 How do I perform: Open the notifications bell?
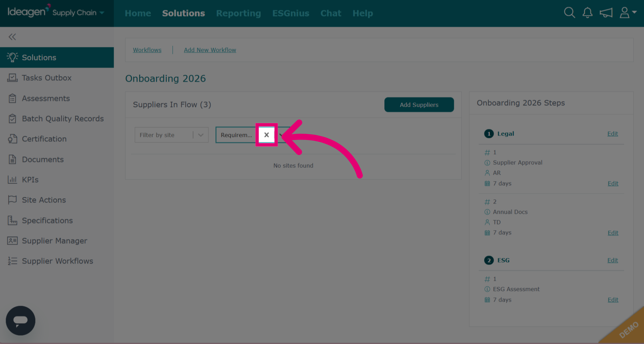click(587, 13)
